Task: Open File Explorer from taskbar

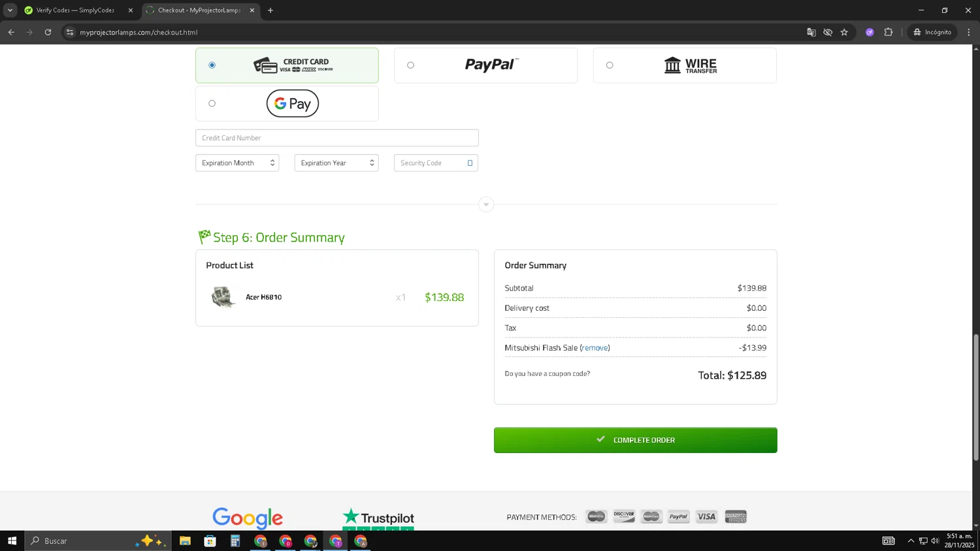Action: click(185, 541)
